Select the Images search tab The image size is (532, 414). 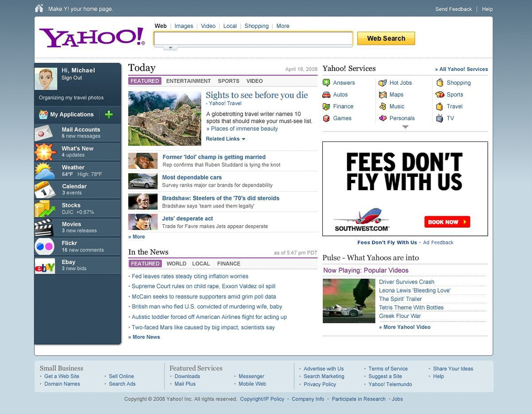[x=184, y=26]
